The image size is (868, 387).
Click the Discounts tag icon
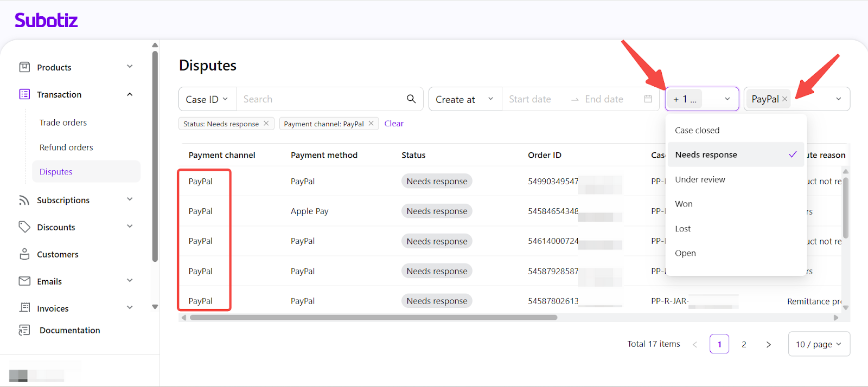[24, 227]
